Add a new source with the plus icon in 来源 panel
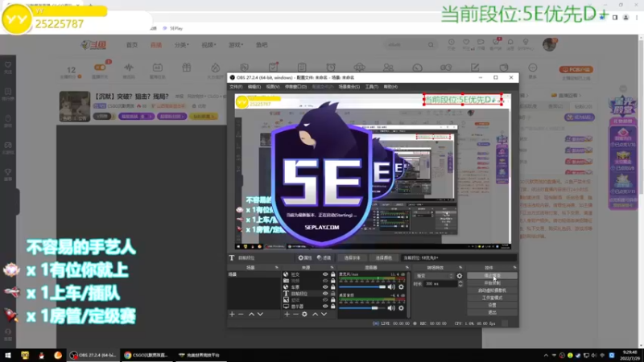644x362 pixels. click(x=287, y=315)
